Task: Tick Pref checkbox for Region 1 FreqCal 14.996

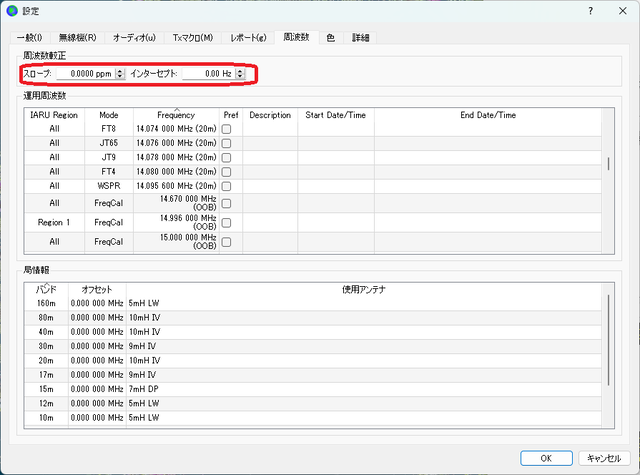Action: pyautogui.click(x=226, y=222)
